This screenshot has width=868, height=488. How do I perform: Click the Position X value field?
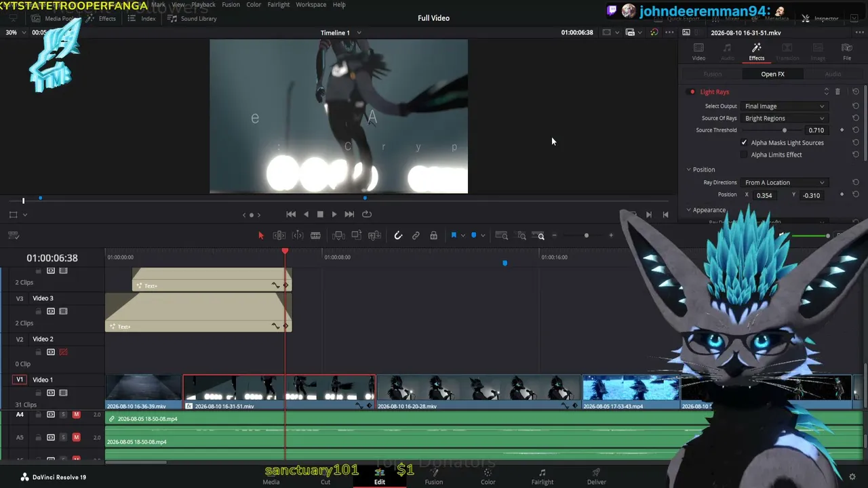click(x=764, y=195)
